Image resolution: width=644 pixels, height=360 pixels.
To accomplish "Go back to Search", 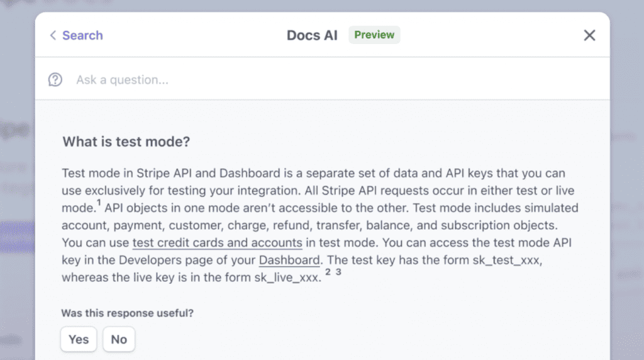I will [x=82, y=35].
